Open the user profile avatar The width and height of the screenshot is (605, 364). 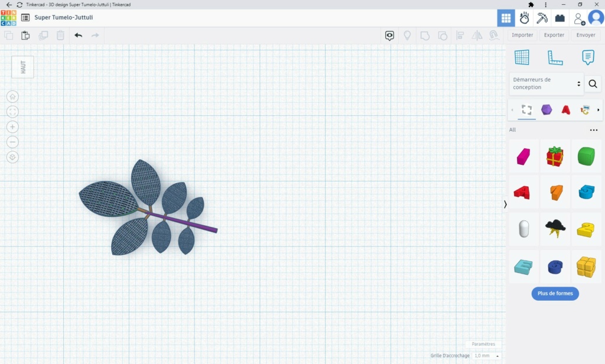click(596, 18)
